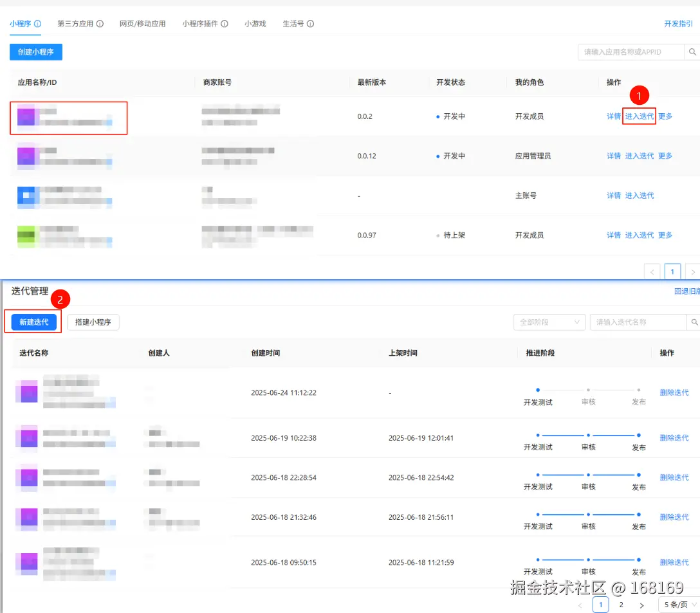This screenshot has height=613, width=700.
Task: Focus the 请输入应用名称或APPID search field
Action: coord(631,52)
